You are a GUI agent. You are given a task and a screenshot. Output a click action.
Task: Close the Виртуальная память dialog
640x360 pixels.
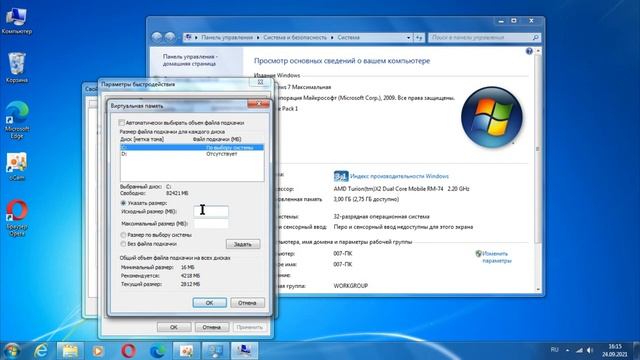point(258,104)
